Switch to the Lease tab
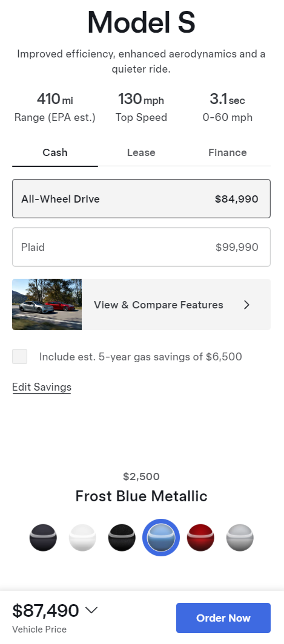This screenshot has height=644, width=284. click(141, 153)
